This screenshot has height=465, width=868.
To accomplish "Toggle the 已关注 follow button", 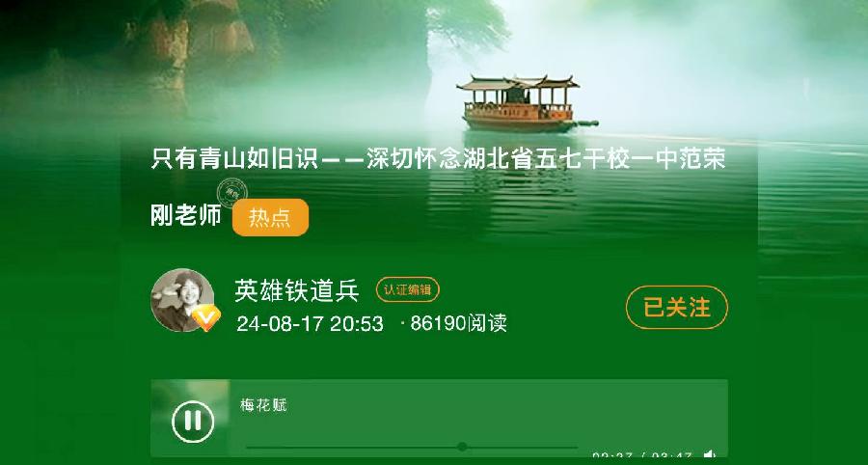I will tap(676, 307).
